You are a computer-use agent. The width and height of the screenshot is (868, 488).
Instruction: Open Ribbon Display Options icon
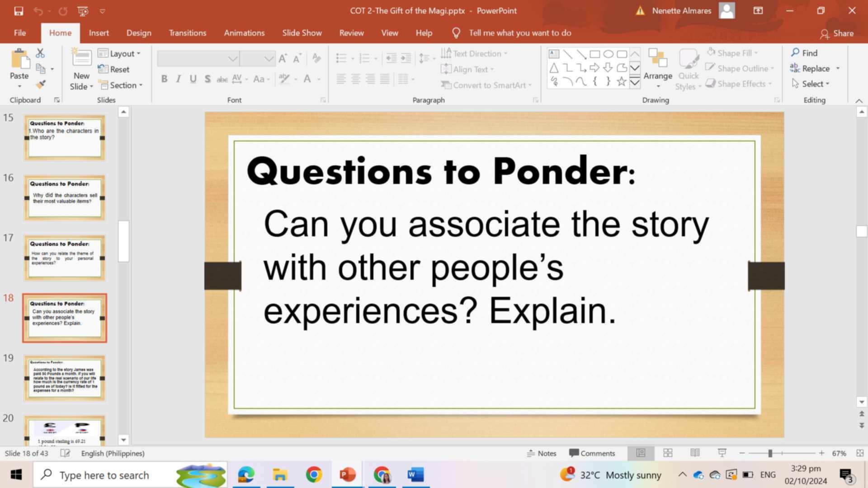pos(758,11)
